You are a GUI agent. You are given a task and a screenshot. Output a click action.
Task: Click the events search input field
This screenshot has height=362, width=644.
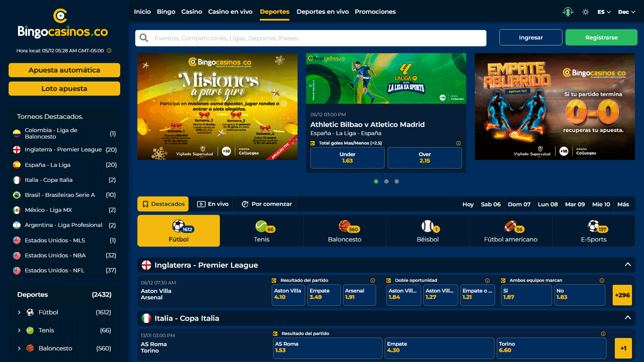click(301, 38)
